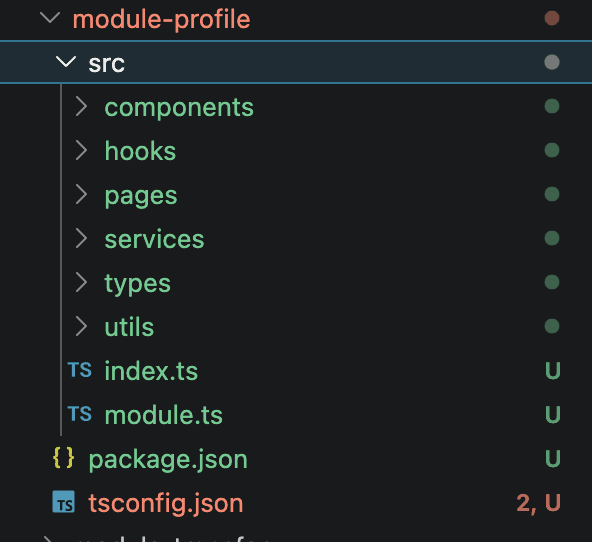
Task: Select the src folder name
Action: coord(106,63)
